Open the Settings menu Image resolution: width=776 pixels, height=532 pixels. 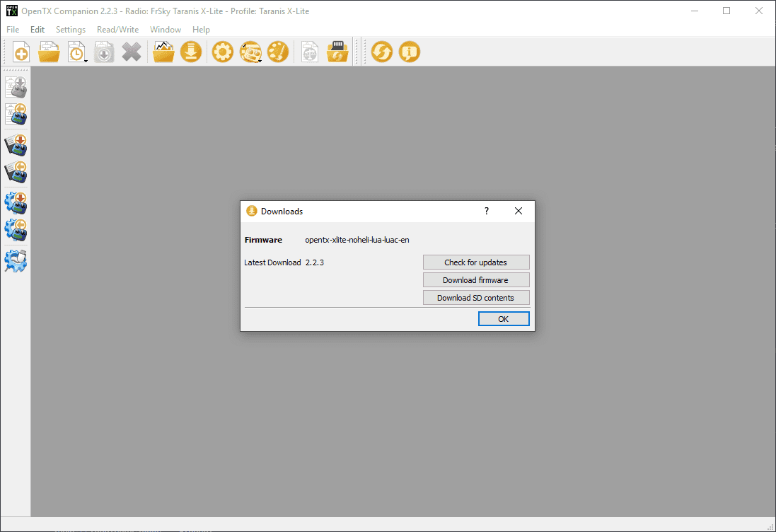click(71, 30)
